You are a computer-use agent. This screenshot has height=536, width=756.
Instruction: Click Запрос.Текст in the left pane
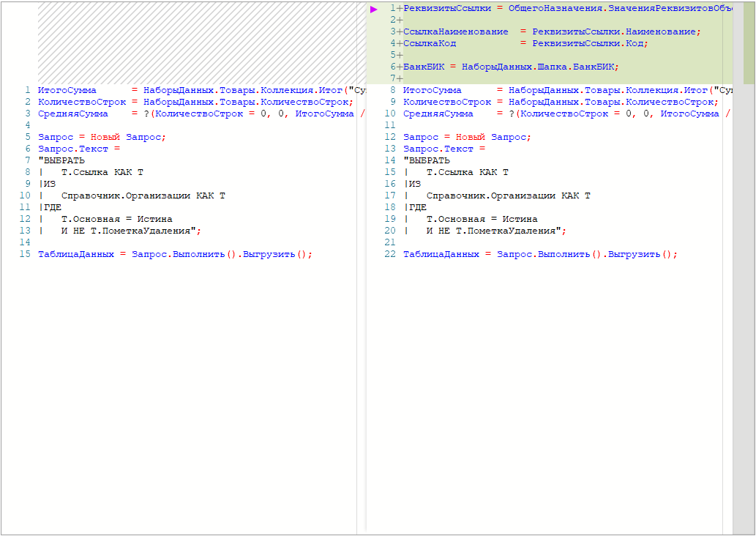pyautogui.click(x=72, y=149)
